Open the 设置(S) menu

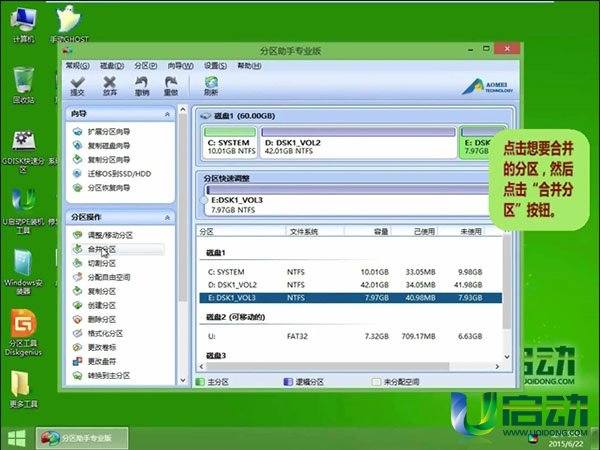(x=215, y=66)
